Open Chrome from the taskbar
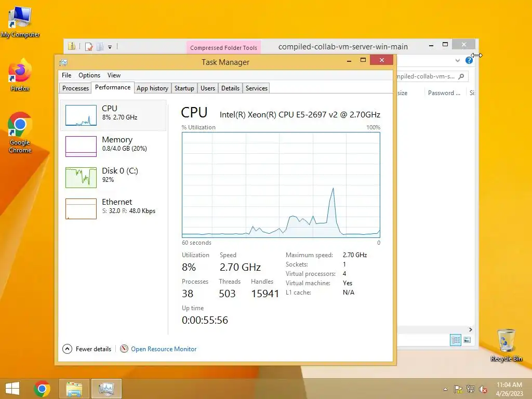The width and height of the screenshot is (532, 399). pyautogui.click(x=42, y=389)
